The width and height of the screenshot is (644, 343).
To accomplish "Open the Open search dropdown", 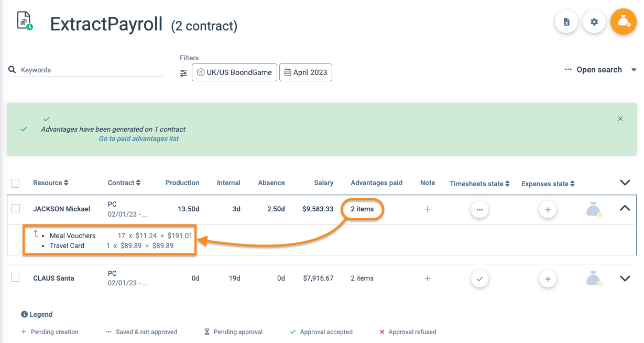I will 600,70.
